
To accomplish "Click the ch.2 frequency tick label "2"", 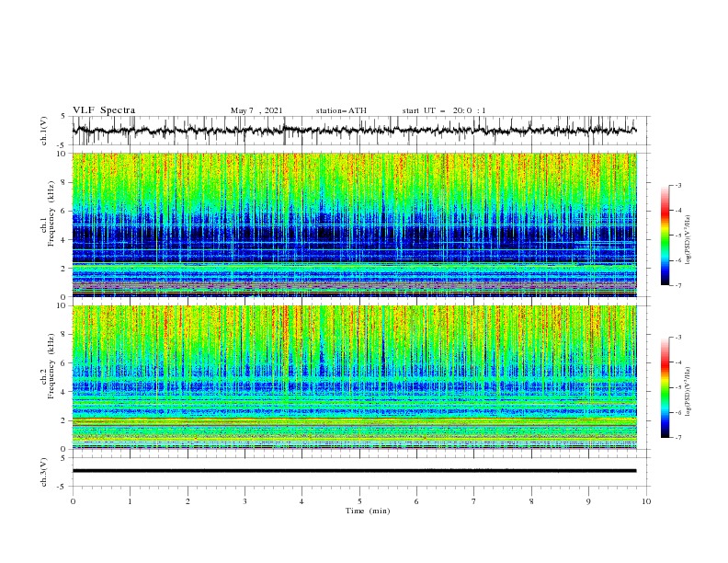I will [x=64, y=420].
